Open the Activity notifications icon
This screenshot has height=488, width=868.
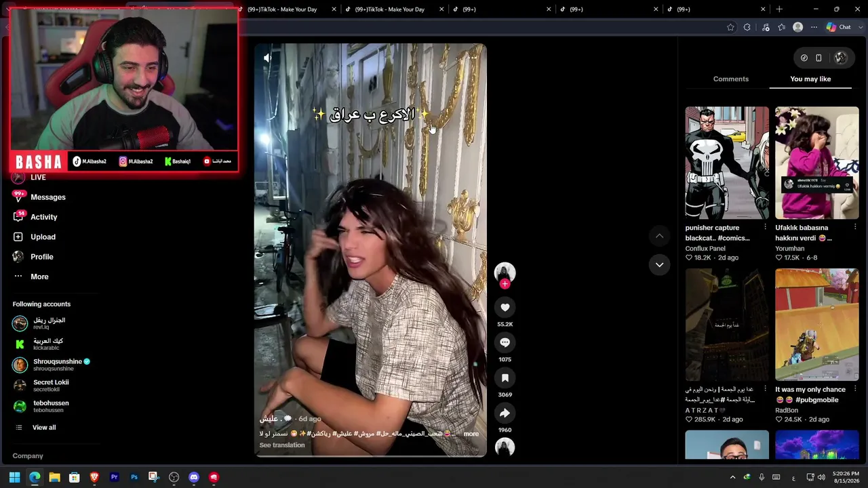click(x=18, y=217)
